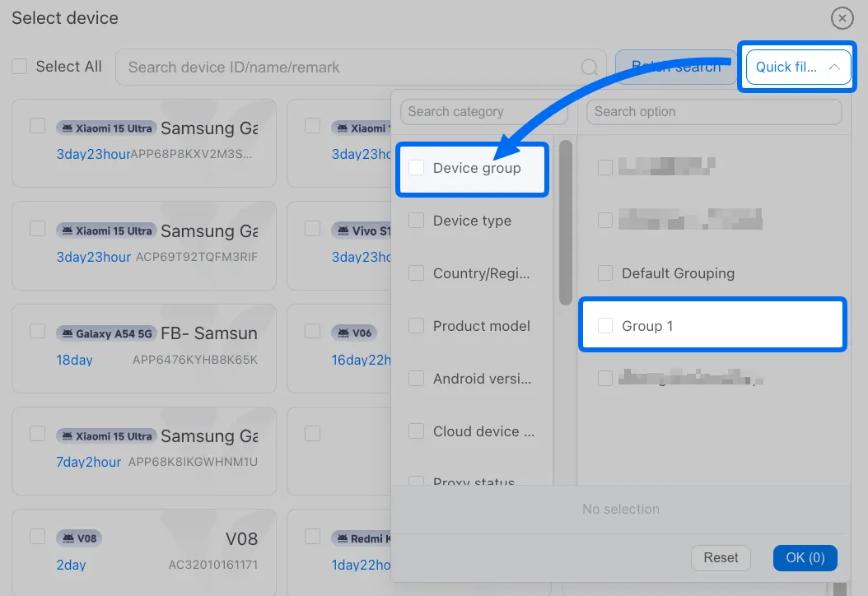Select the V06 device card checkbox
Screen dimensions: 868x596
313,331
